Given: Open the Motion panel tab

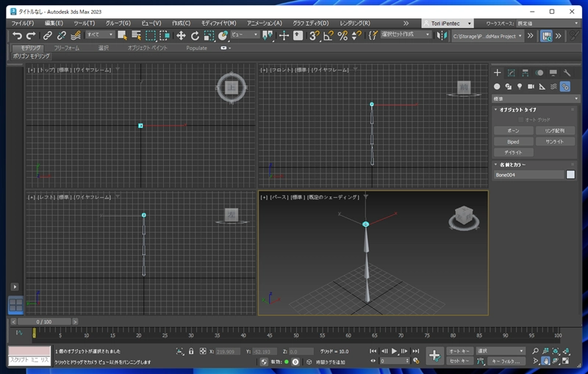Looking at the screenshot, I should tap(539, 73).
